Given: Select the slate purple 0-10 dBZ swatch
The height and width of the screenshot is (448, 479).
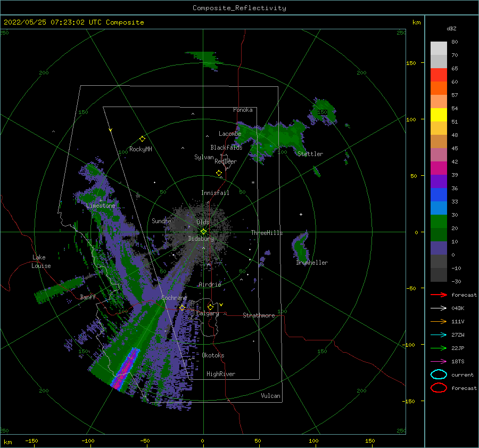Looking at the screenshot, I should [x=439, y=248].
